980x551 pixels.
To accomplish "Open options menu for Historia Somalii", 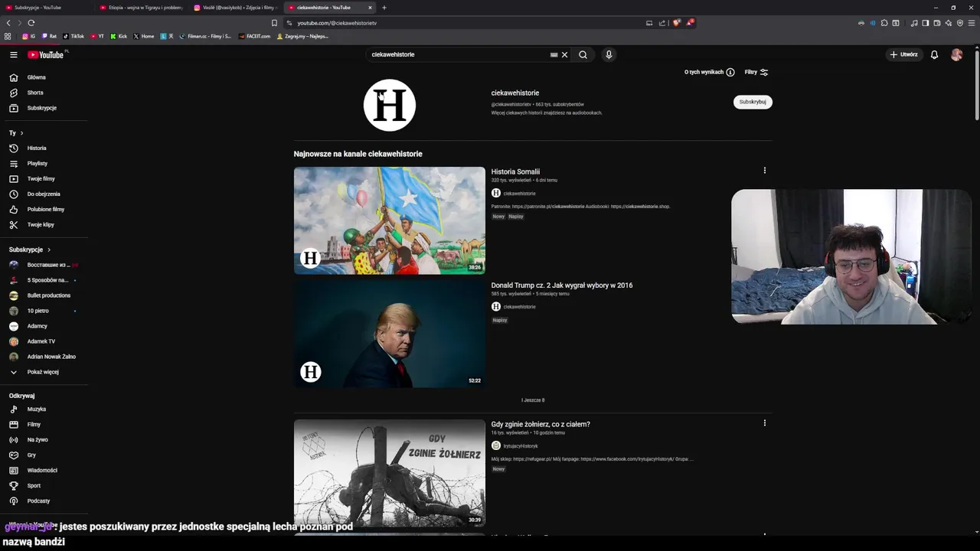I will pos(764,171).
